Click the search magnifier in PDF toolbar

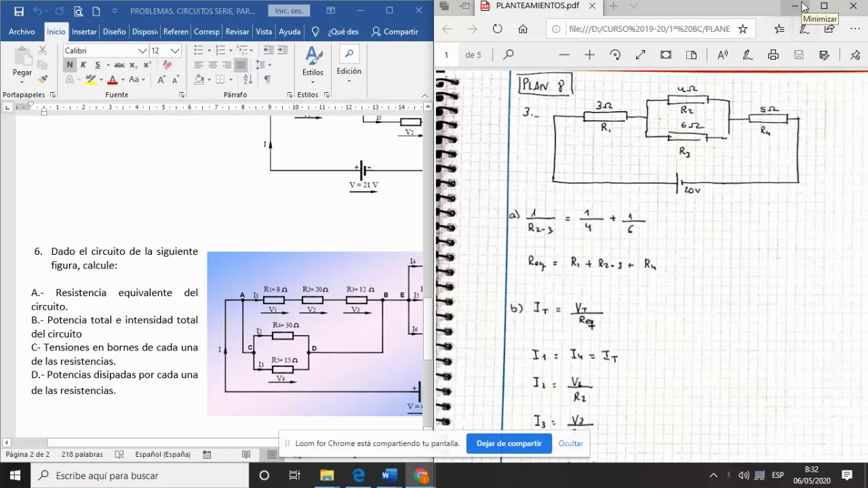click(509, 55)
